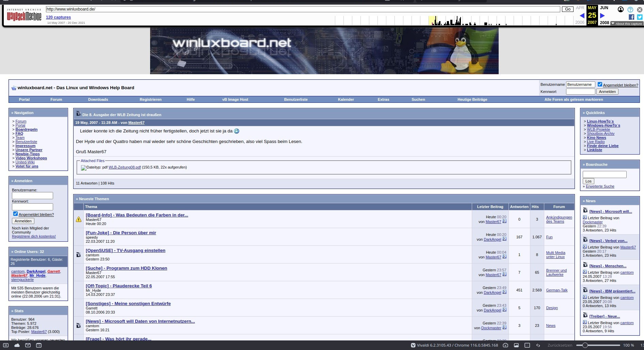644x350 pixels.
Task: Share capture on Facebook
Action: tap(631, 17)
